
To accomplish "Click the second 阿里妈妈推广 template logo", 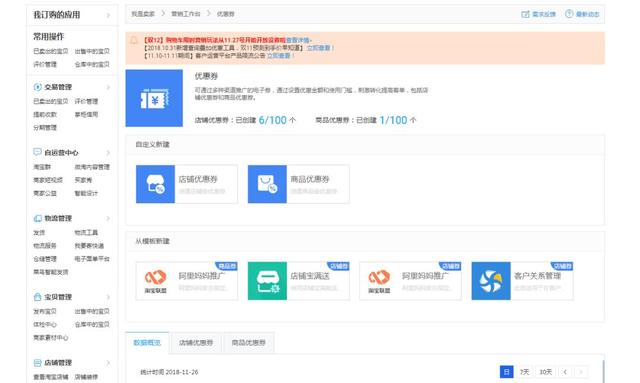I will coord(379,281).
